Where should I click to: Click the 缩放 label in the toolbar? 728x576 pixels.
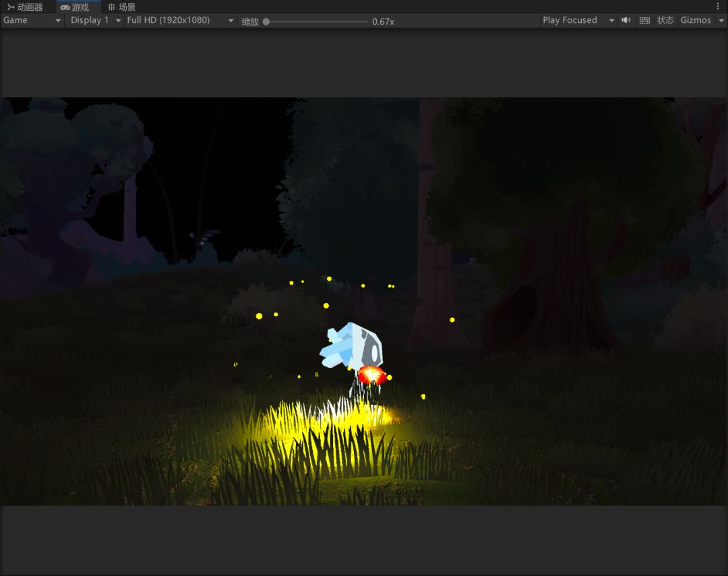[250, 22]
